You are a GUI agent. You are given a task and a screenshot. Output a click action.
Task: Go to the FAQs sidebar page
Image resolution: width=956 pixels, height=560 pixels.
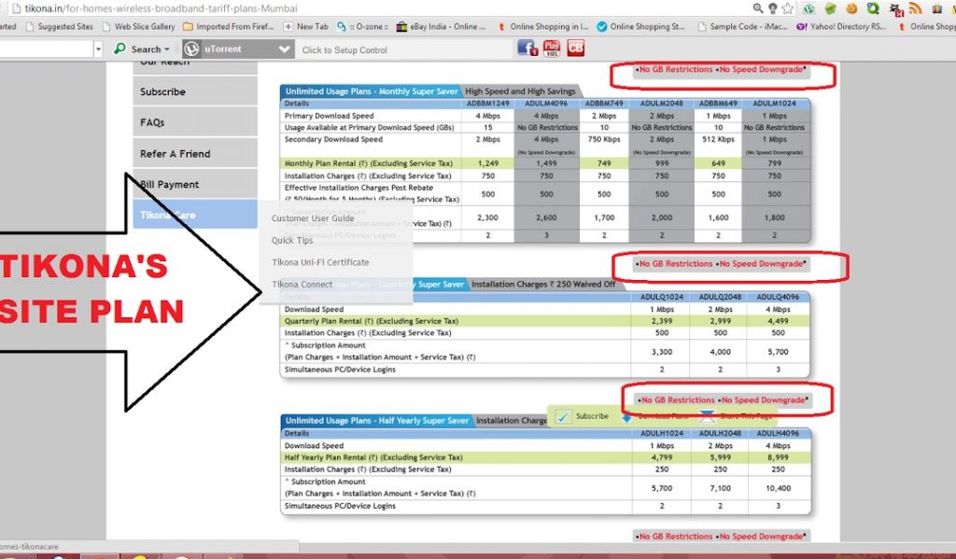tap(152, 123)
